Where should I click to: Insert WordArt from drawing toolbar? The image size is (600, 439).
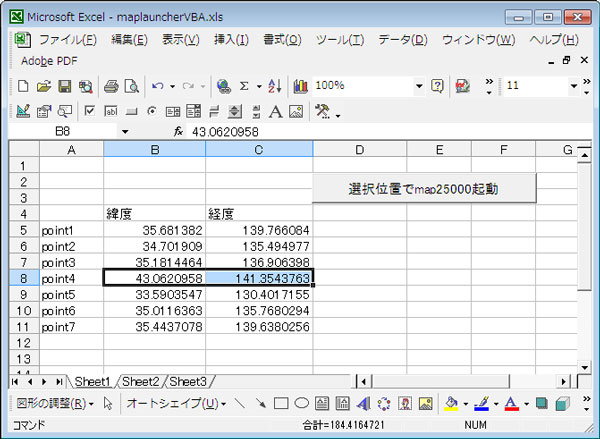pyautogui.click(x=364, y=403)
